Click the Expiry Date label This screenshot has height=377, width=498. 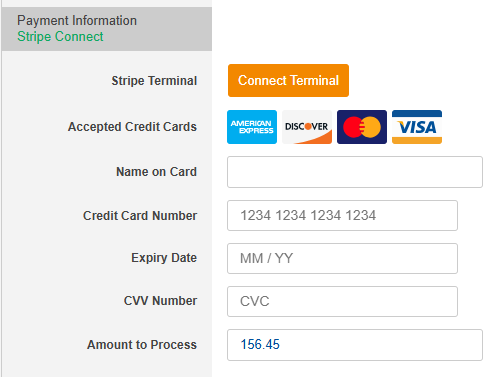(x=164, y=258)
